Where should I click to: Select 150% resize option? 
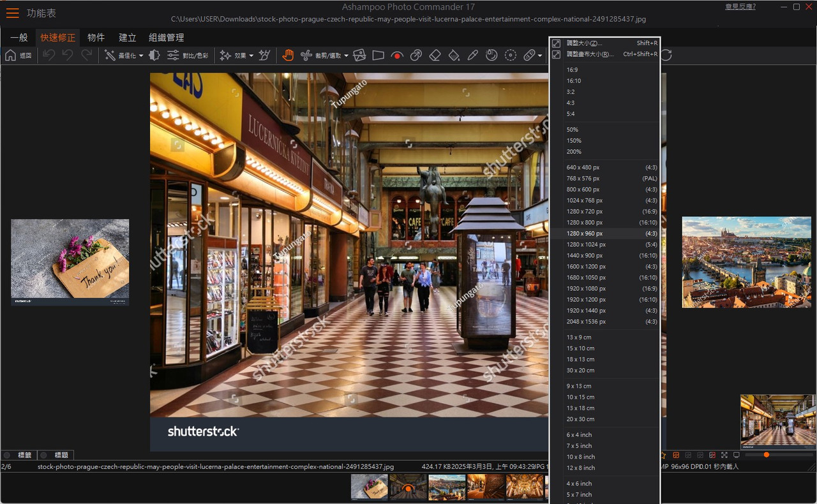(604, 141)
